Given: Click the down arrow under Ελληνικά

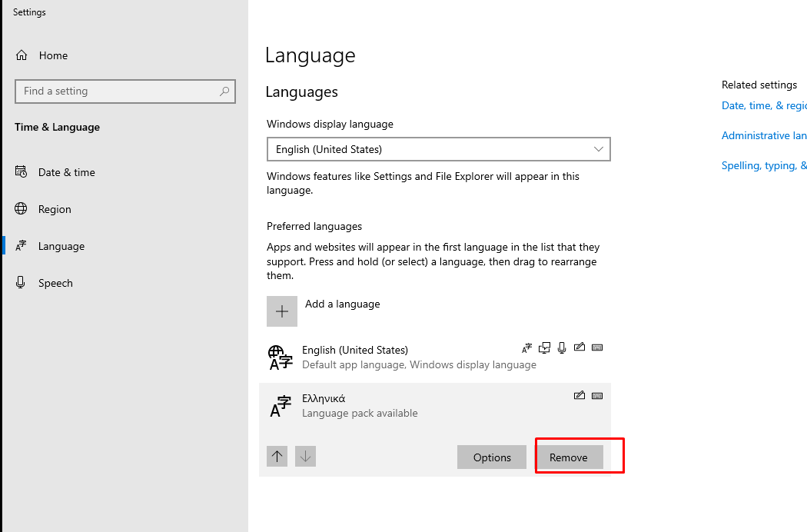Looking at the screenshot, I should tap(306, 456).
